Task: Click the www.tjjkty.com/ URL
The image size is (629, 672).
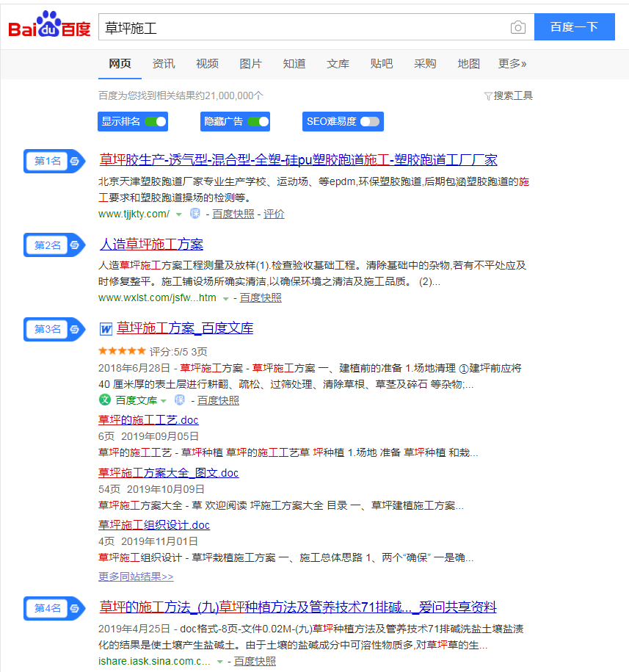Action: [134, 214]
